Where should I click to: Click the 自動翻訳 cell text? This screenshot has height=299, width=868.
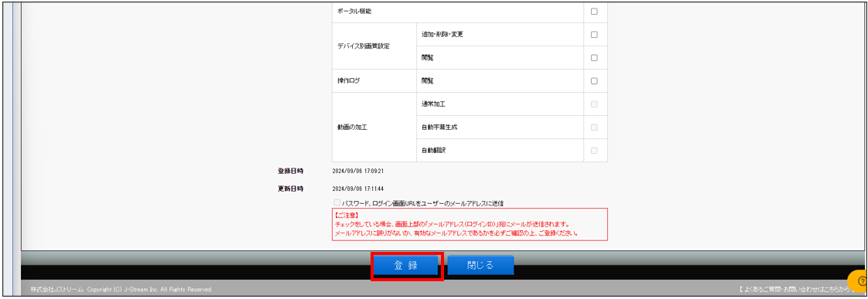(433, 151)
